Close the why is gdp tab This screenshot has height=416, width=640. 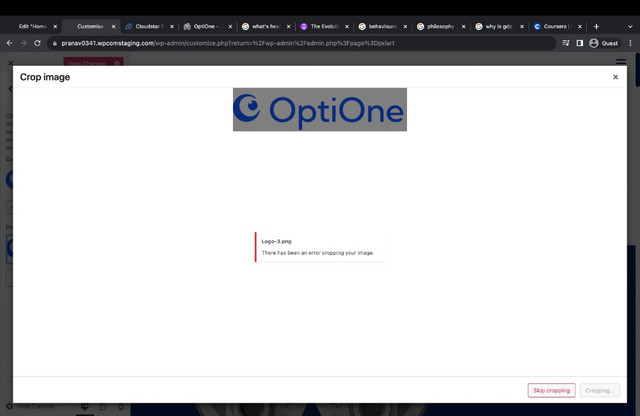pyautogui.click(x=522, y=27)
